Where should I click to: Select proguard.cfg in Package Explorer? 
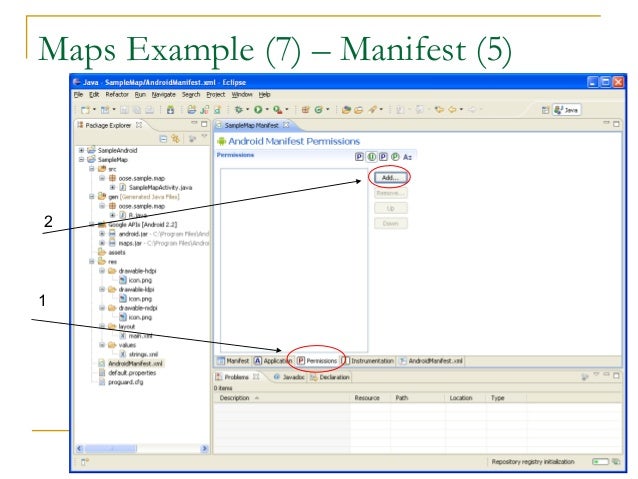[125, 382]
